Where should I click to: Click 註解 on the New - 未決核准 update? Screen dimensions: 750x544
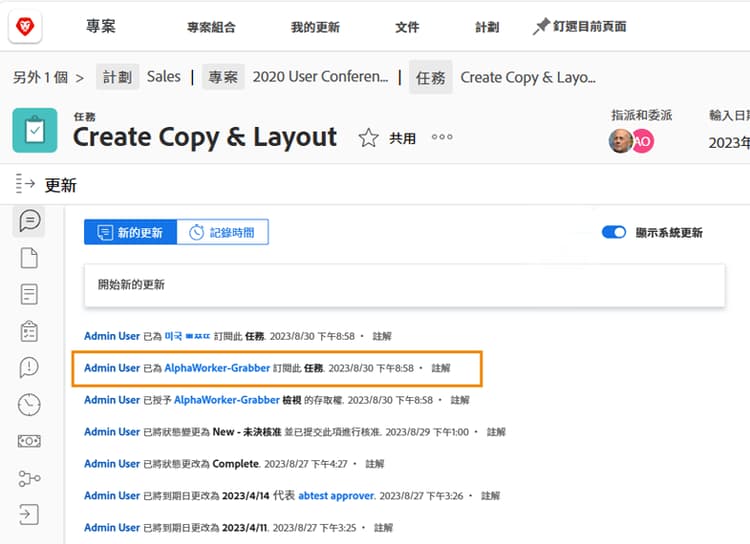point(496,432)
